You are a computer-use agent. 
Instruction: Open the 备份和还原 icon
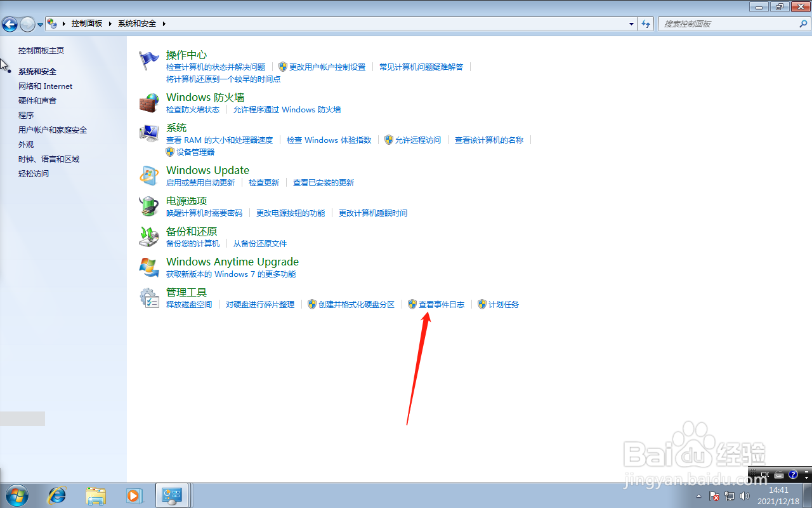pyautogui.click(x=149, y=237)
